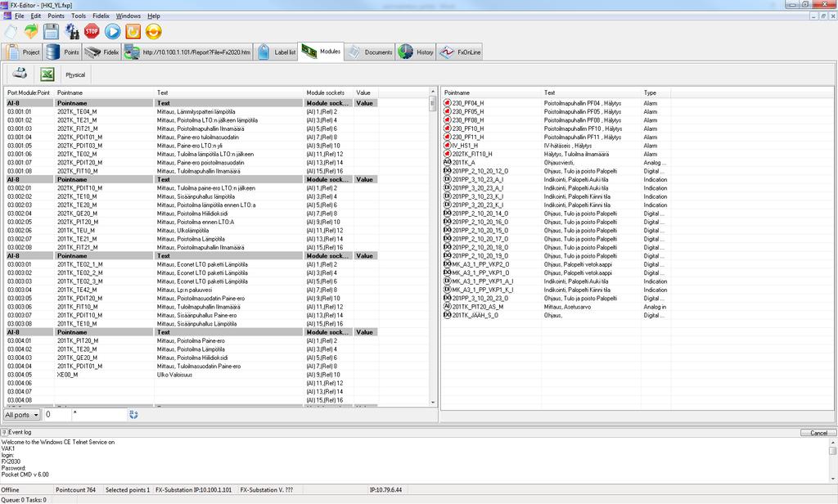Switch to the Label list tab

coord(276,52)
